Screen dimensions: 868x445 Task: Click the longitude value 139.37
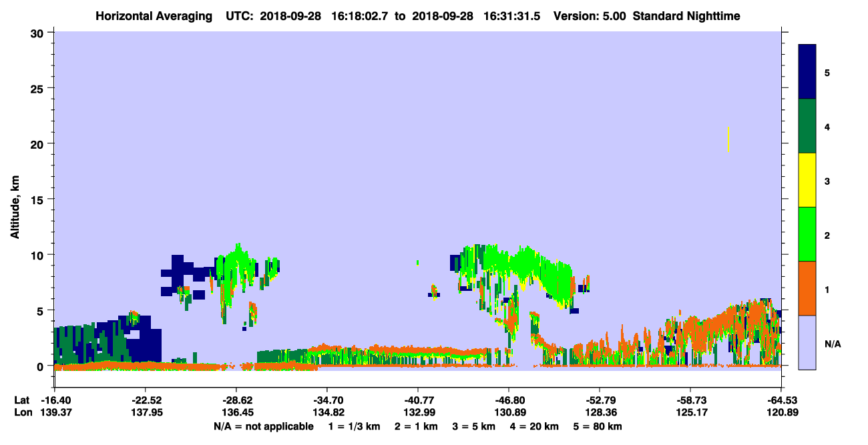pos(55,412)
